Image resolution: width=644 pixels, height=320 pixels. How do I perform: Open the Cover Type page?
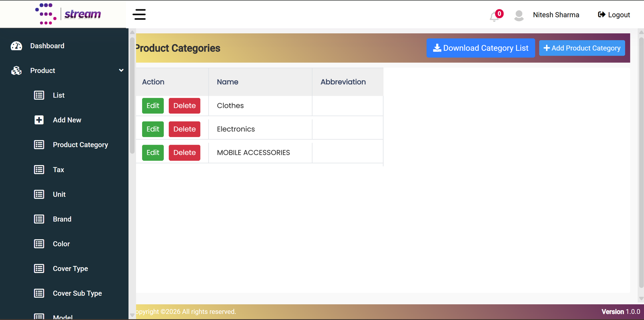70,269
